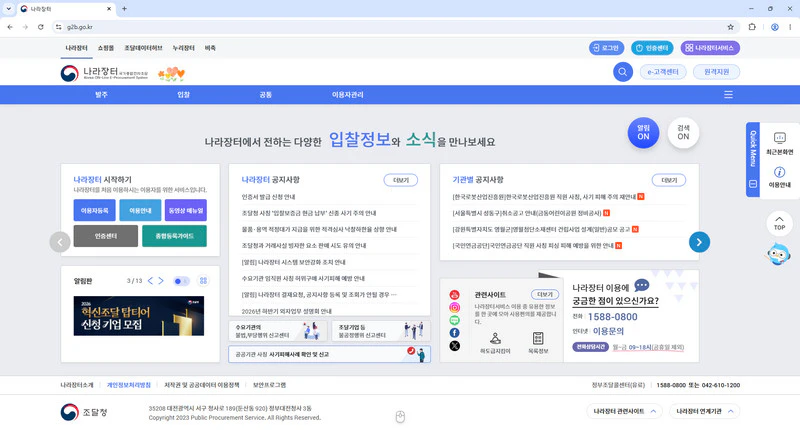Open the 발주 main menu
800x430 pixels.
click(101, 95)
